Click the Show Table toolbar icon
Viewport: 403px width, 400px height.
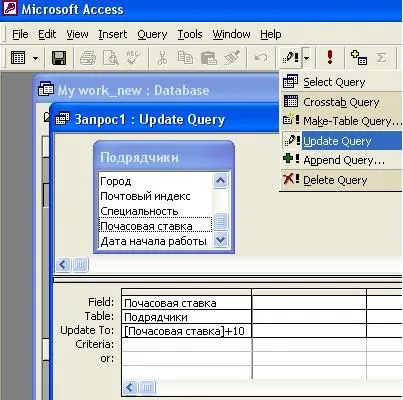tap(359, 58)
